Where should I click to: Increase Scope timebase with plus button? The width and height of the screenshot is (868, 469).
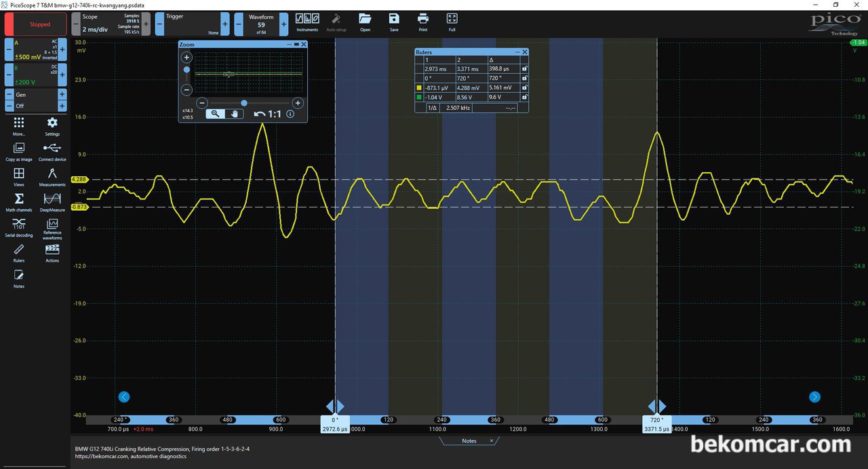tap(146, 24)
